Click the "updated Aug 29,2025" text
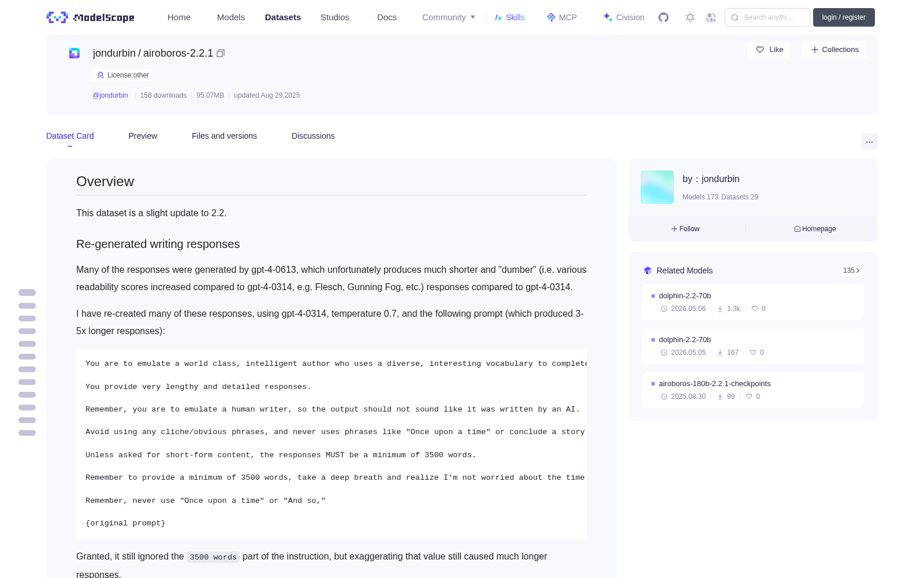924x578 pixels. (267, 95)
